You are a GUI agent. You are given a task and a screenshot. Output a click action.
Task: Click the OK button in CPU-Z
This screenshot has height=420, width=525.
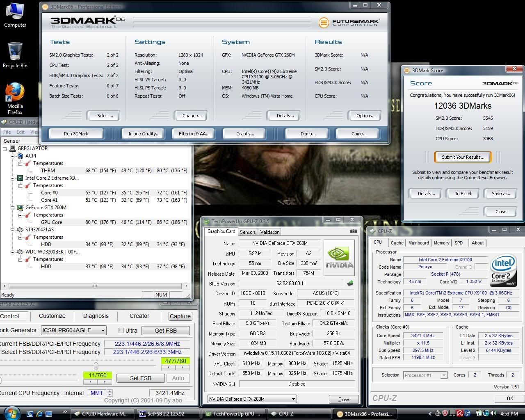point(510,398)
